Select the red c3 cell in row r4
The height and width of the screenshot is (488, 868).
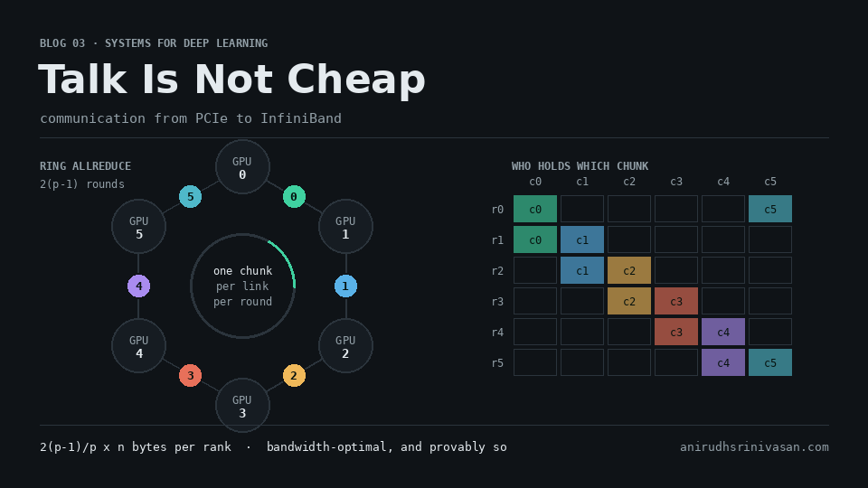[676, 332]
